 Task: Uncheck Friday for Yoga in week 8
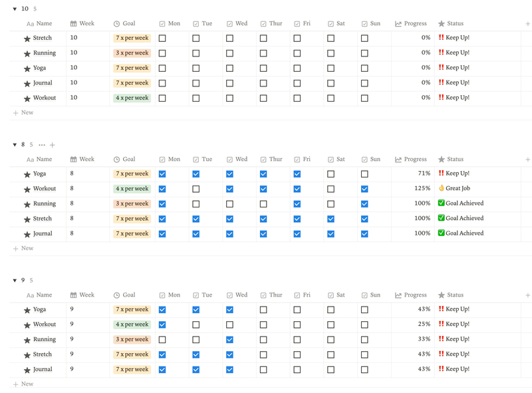point(297,174)
